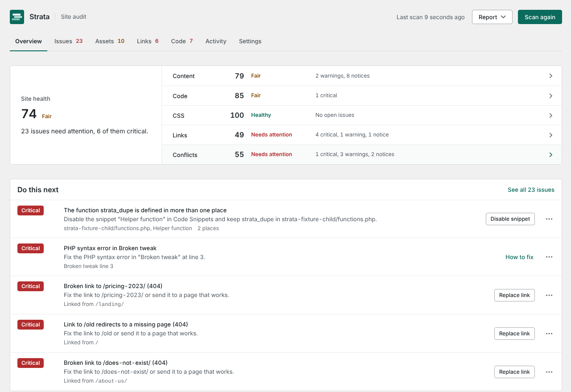Open more options for /pricing-2023/ broken link
The image size is (571, 392).
(x=549, y=295)
